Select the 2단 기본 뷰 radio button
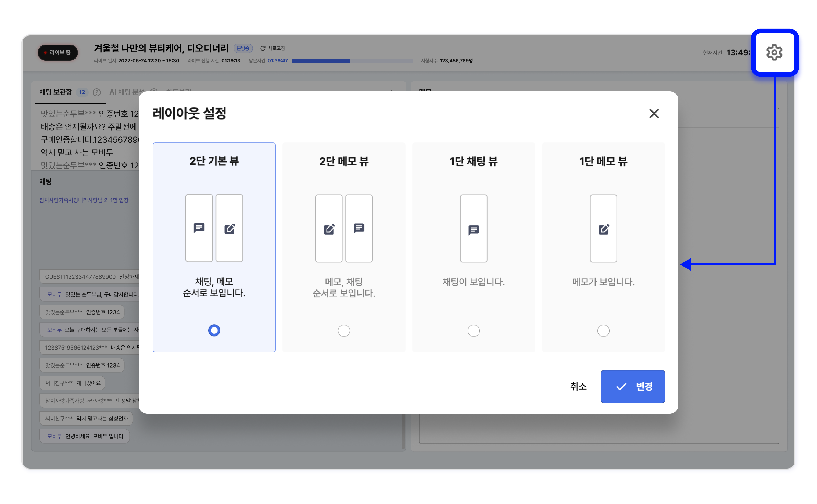This screenshot has width=817, height=504. (214, 330)
